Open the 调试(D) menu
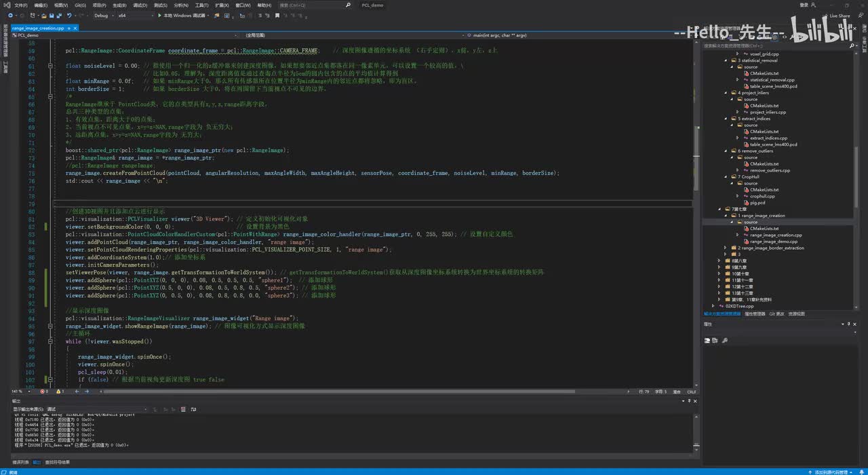868x475 pixels. point(140,5)
